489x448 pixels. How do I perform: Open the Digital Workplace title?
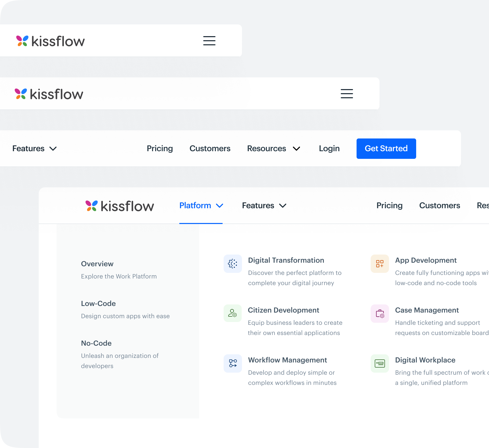tap(425, 360)
